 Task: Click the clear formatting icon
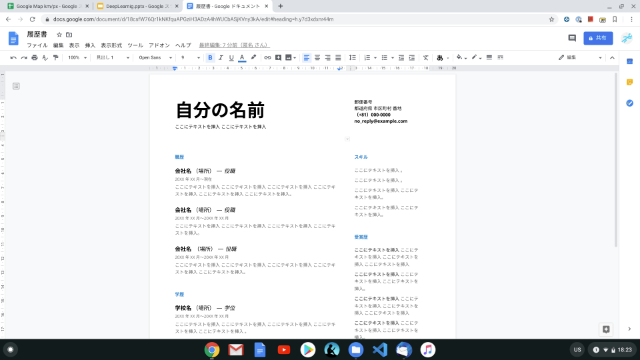pyautogui.click(x=426, y=58)
